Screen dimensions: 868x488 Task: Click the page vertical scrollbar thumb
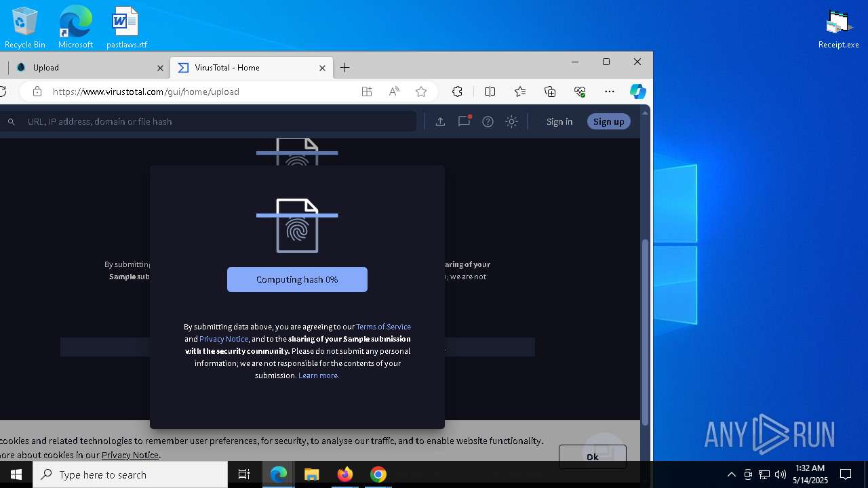pos(646,332)
